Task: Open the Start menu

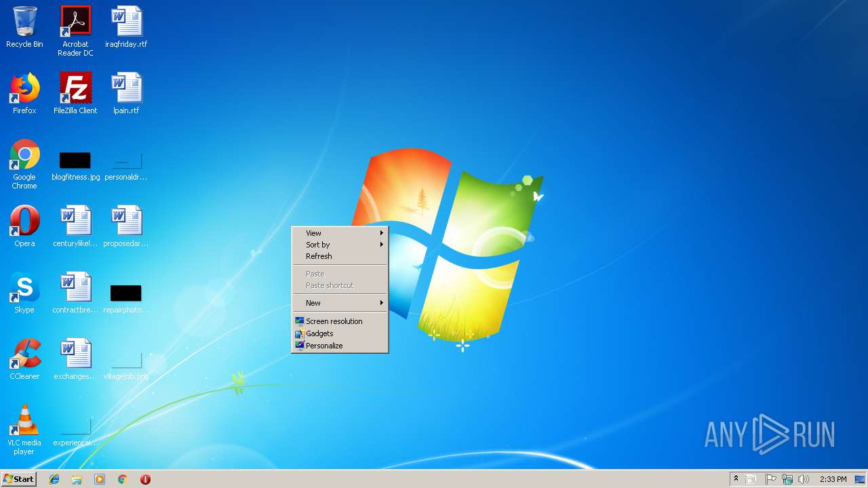Action: 19,479
